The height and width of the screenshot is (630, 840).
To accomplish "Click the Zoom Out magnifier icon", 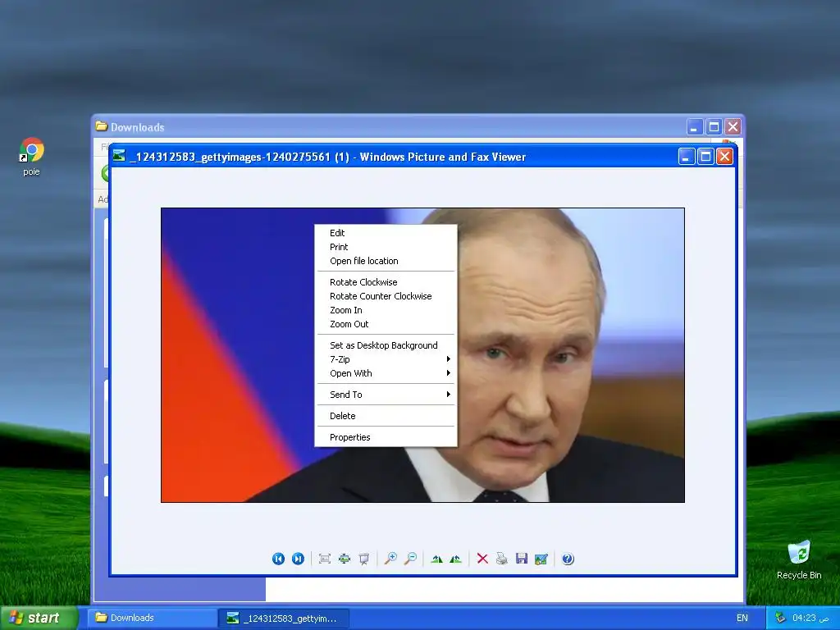I will [x=410, y=559].
